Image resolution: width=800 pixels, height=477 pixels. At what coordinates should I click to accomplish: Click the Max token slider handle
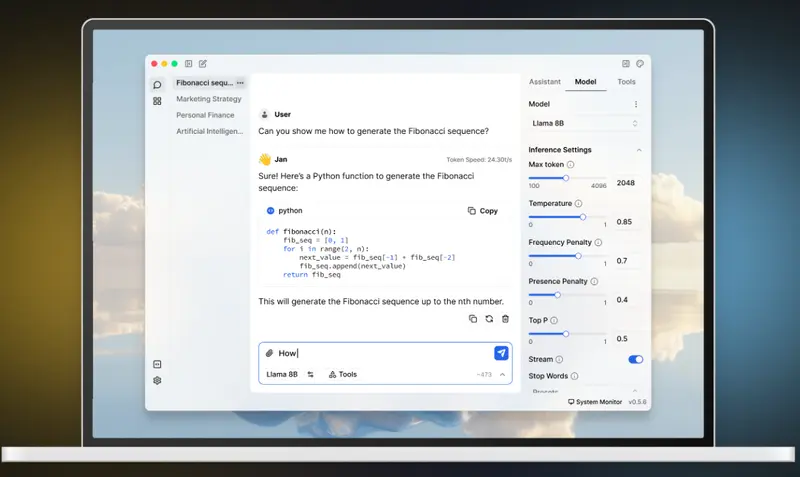[x=566, y=178]
